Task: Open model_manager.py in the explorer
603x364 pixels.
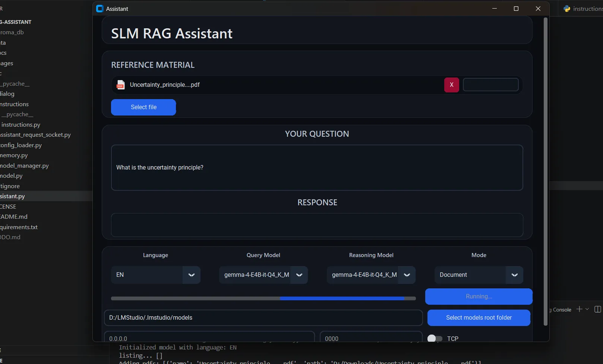Action: pyautogui.click(x=24, y=166)
